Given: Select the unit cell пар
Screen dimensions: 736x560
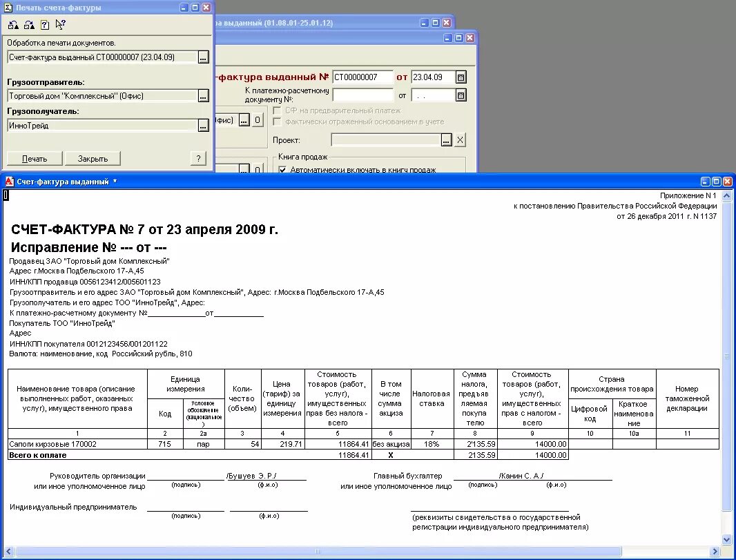Looking at the screenshot, I should pos(203,444).
